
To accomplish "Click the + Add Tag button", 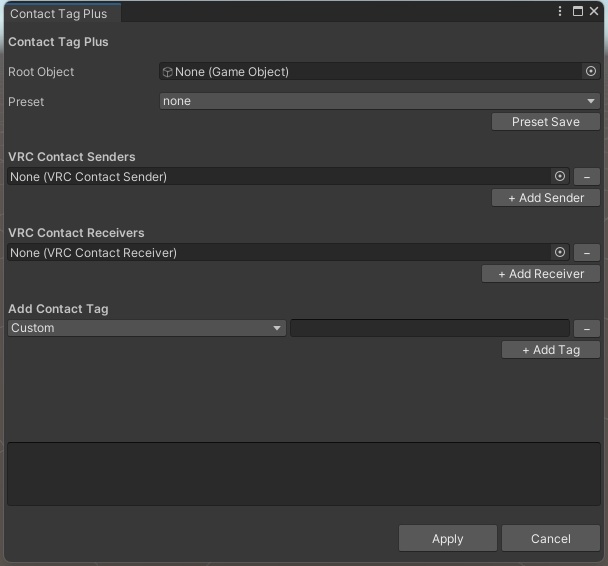I will click(551, 350).
